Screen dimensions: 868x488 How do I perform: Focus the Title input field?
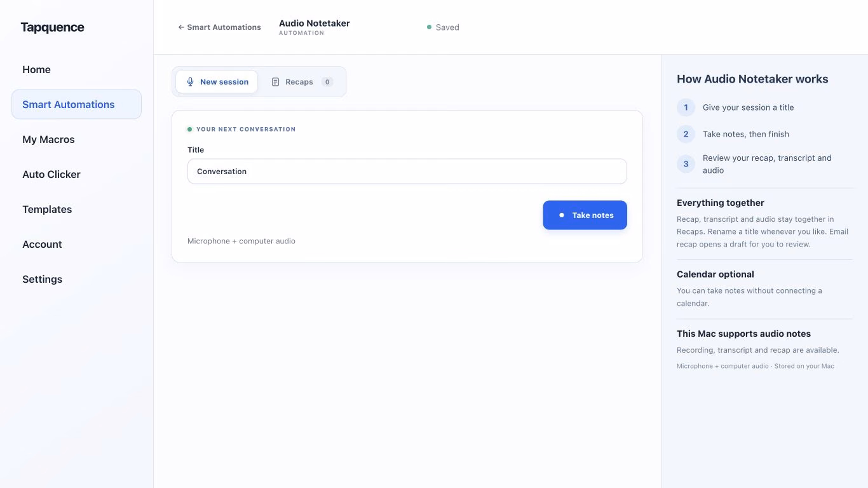407,172
